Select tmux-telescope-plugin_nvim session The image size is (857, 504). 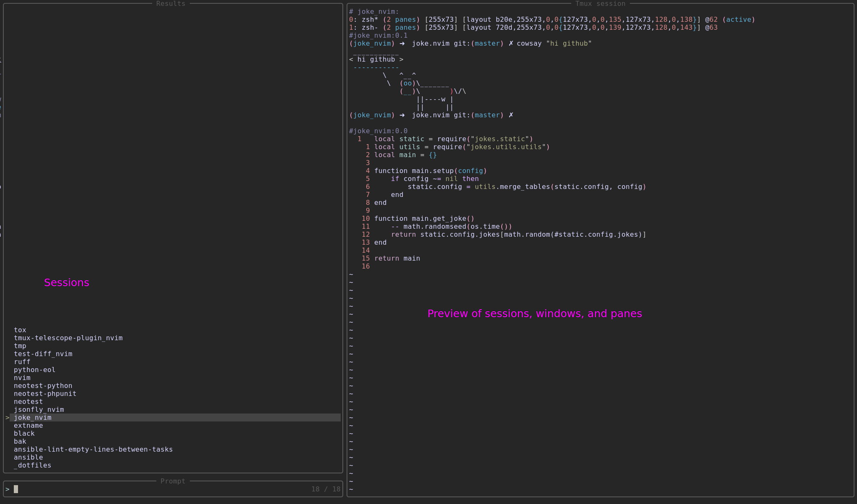[x=68, y=338]
